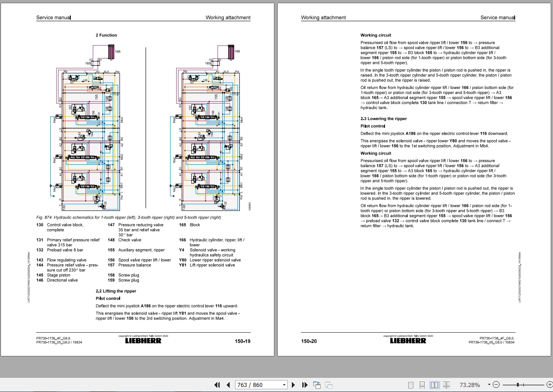The image size is (553, 392).
Task: Enable continuous scrolling layout
Action: point(422,385)
